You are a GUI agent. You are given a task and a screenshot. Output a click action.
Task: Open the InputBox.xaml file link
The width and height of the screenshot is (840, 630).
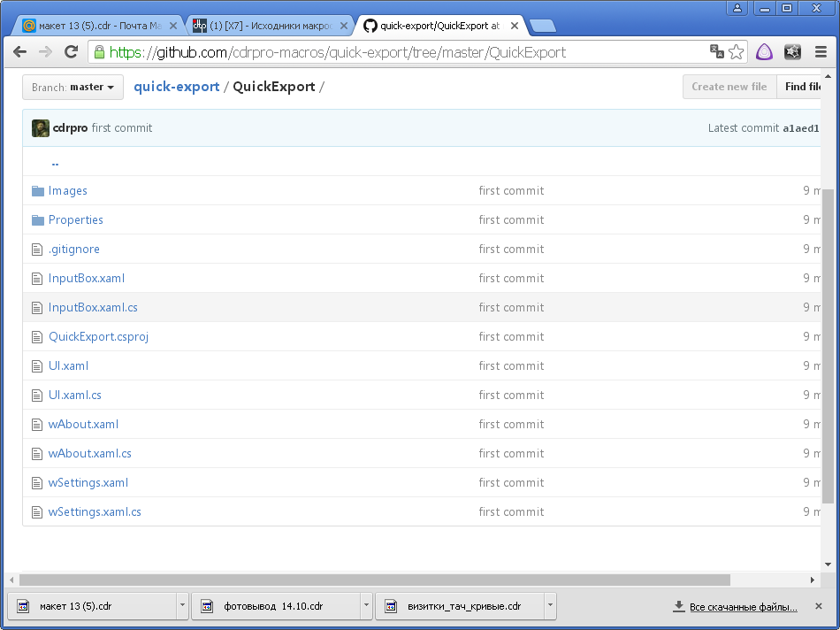click(x=87, y=278)
